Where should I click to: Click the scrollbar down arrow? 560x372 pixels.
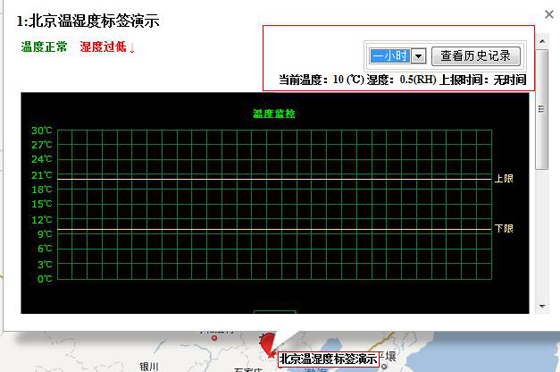coord(542,306)
